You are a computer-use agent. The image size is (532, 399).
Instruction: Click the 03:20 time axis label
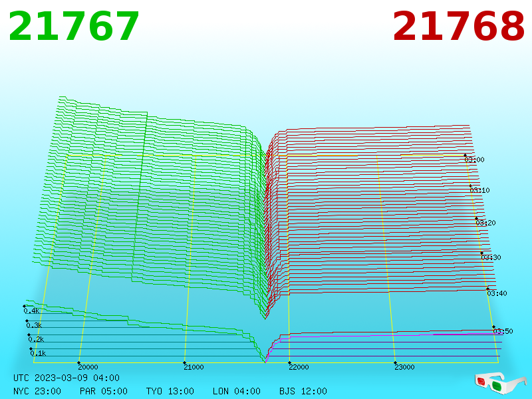click(x=486, y=223)
